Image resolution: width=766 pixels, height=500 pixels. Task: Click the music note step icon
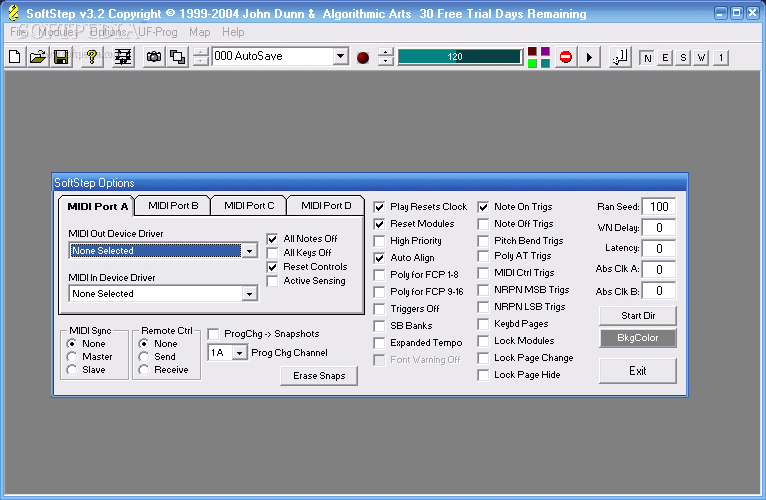pos(620,57)
